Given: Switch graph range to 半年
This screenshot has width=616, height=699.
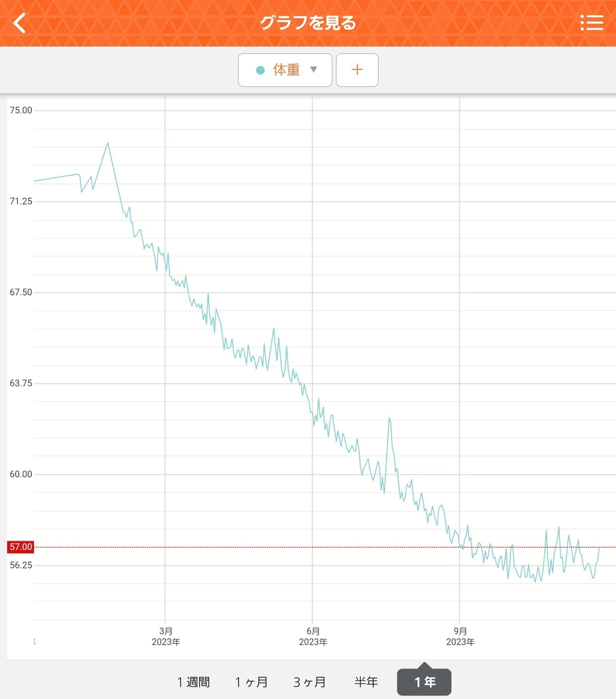Looking at the screenshot, I should click(367, 682).
